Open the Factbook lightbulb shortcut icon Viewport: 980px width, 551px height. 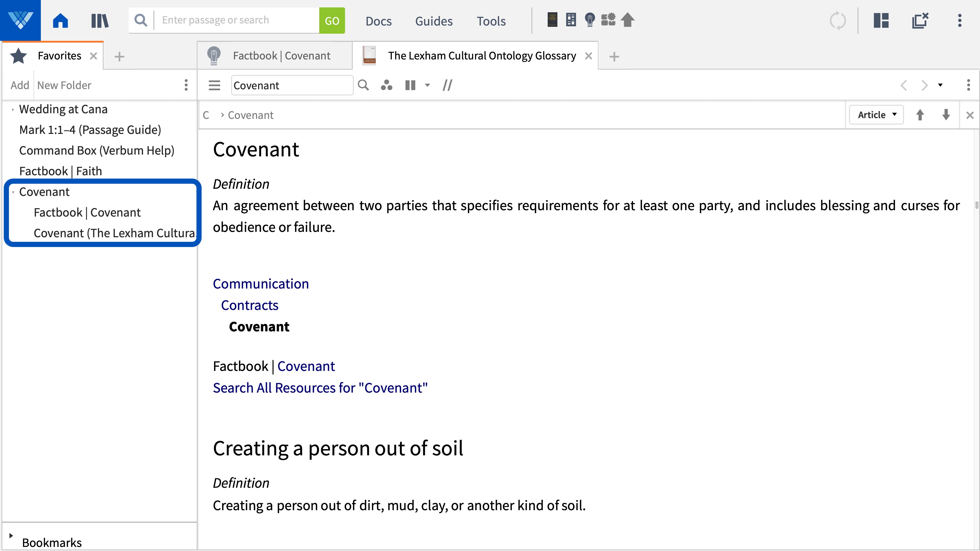pos(590,20)
